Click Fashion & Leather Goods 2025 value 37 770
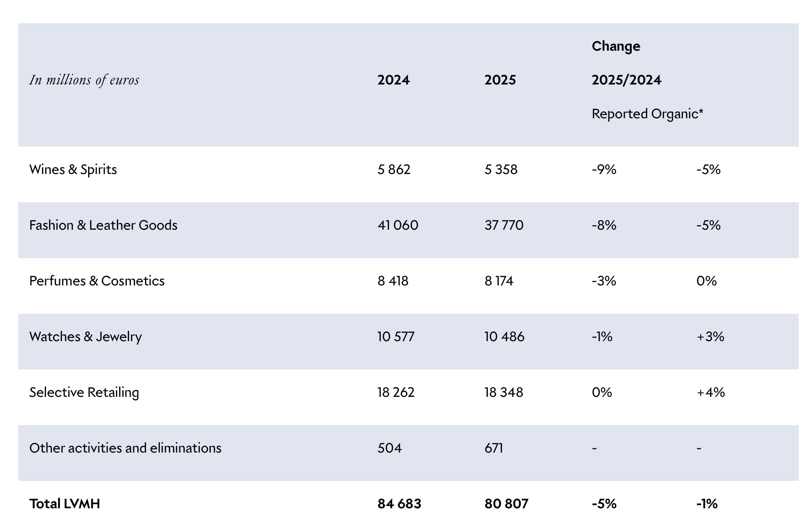 (504, 225)
